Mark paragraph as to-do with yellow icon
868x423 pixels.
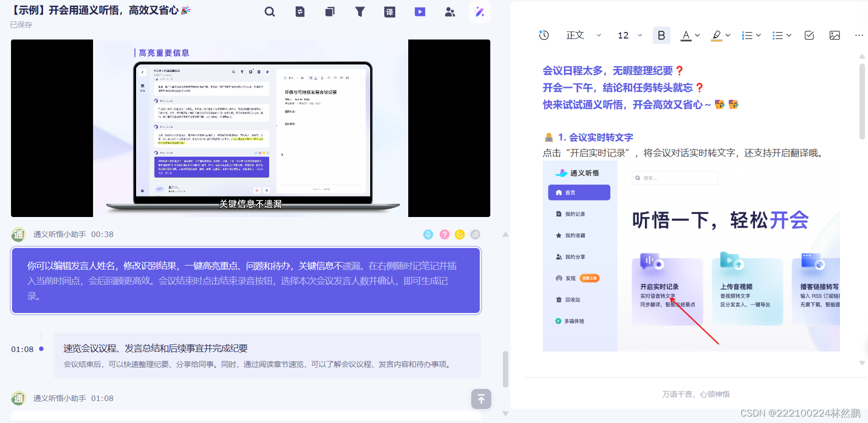[x=460, y=234]
